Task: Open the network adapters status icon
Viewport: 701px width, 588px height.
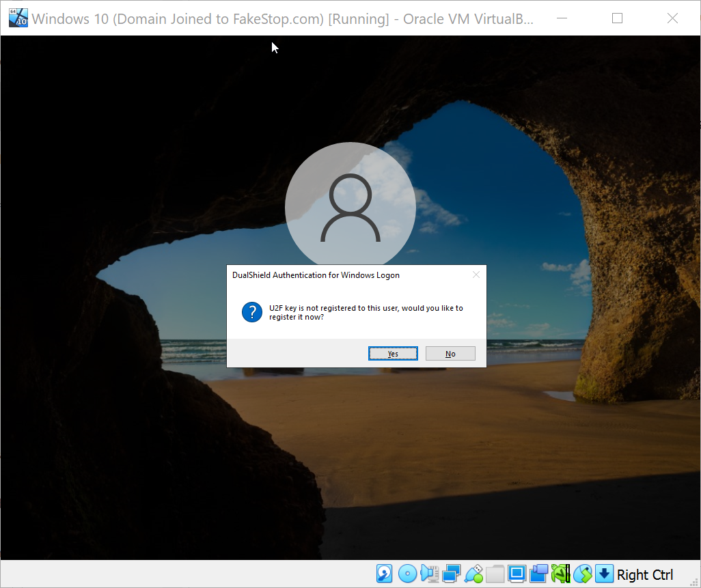Action: pyautogui.click(x=451, y=574)
